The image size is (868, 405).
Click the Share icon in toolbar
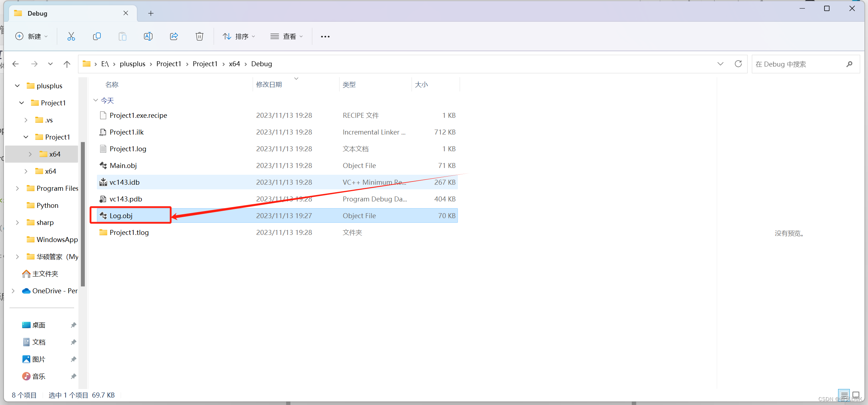pyautogui.click(x=174, y=36)
